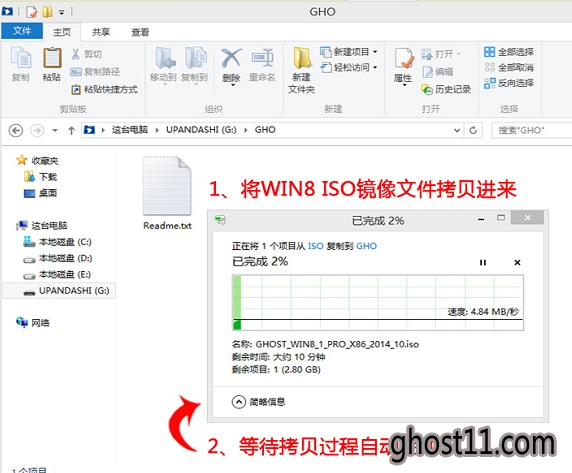Open Downloads in navigation pane
The width and height of the screenshot is (572, 473).
40,177
